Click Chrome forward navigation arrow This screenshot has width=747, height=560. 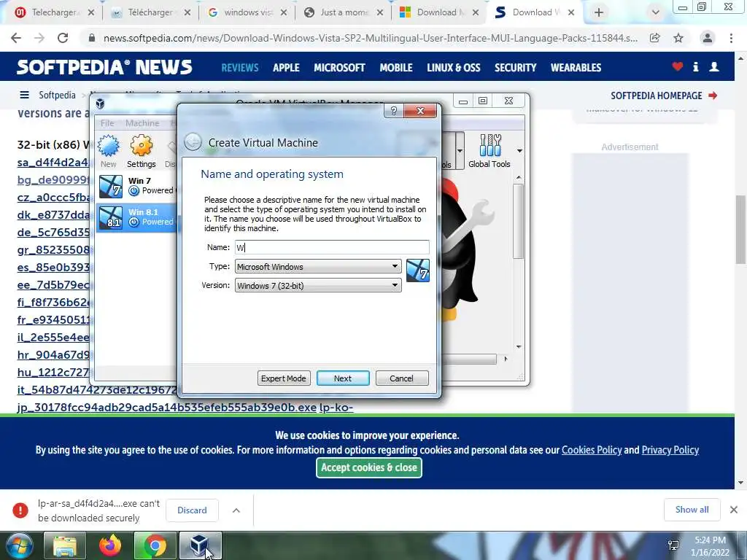(39, 38)
